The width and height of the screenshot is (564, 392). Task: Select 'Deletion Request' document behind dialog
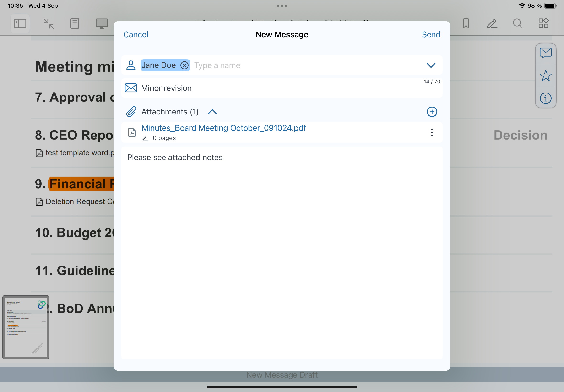click(75, 202)
